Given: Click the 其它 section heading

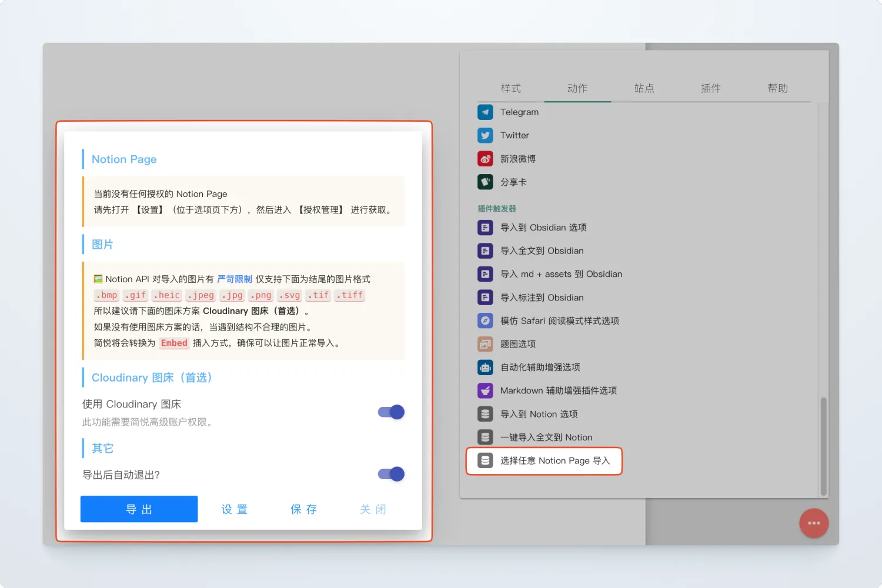Looking at the screenshot, I should [102, 449].
